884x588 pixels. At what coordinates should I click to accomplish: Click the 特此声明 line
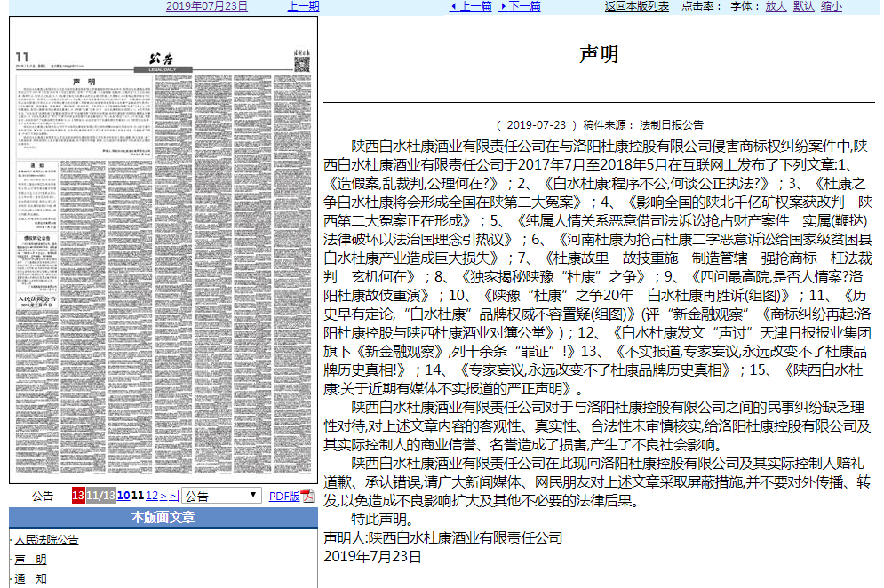(x=384, y=520)
